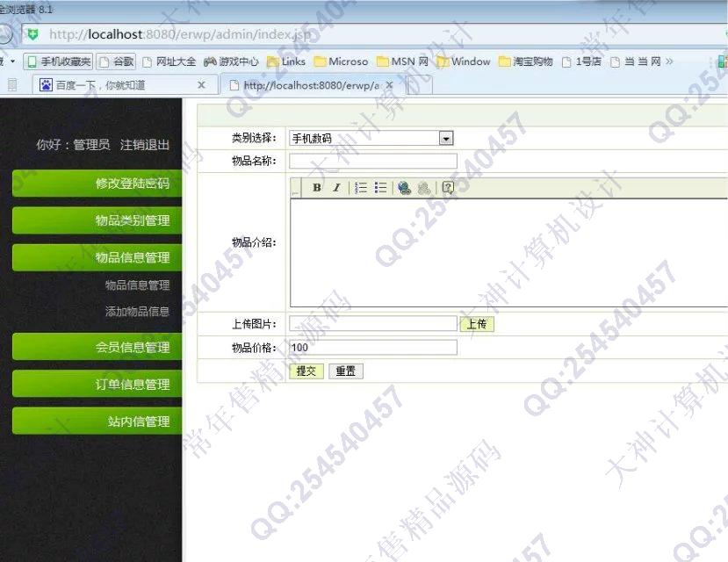The width and height of the screenshot is (728, 562).
Task: Click the 重置 reset button
Action: [x=345, y=371]
